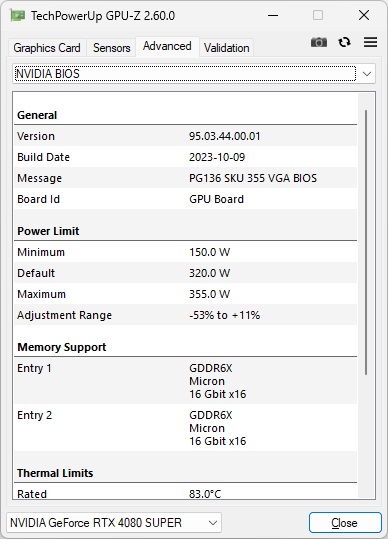Image resolution: width=388 pixels, height=539 pixels.
Task: Select maximum power value 355.0 W
Action: (209, 294)
